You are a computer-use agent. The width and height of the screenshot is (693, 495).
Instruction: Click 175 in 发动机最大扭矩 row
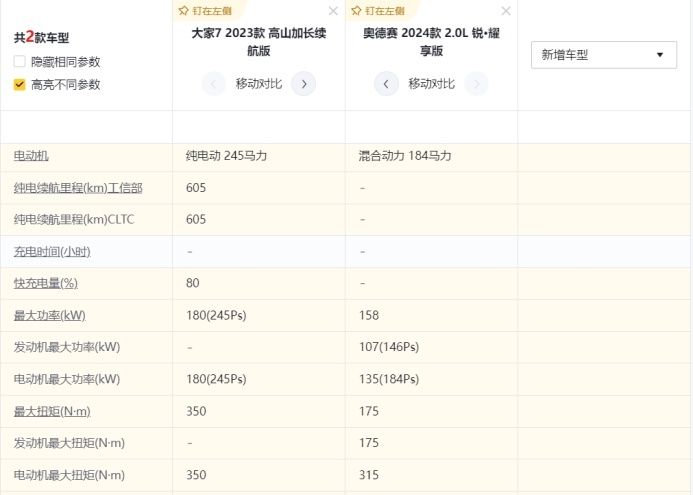369,442
